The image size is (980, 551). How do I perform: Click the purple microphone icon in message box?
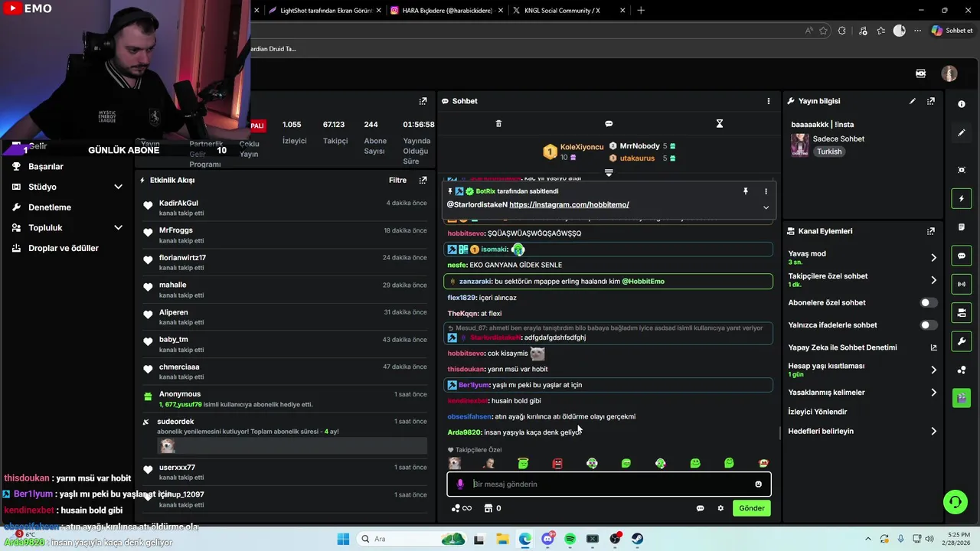point(460,484)
